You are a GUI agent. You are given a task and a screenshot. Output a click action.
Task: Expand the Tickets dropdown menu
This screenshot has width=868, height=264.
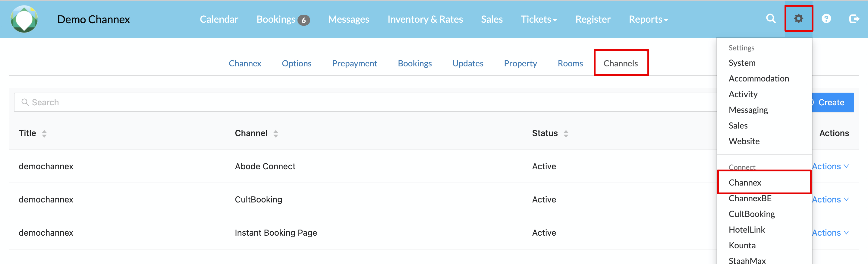pyautogui.click(x=539, y=20)
